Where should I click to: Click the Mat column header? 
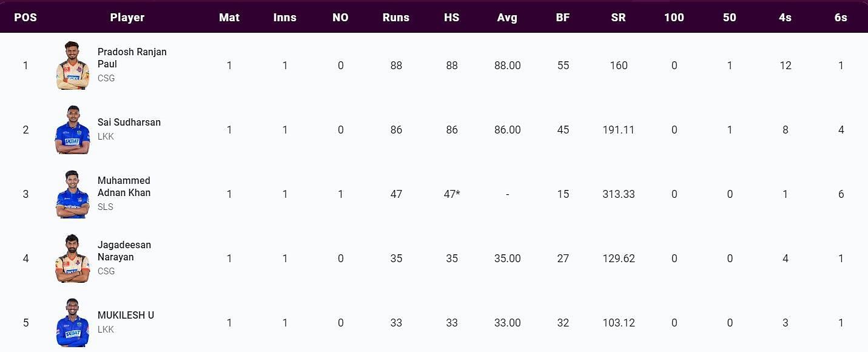coord(229,18)
